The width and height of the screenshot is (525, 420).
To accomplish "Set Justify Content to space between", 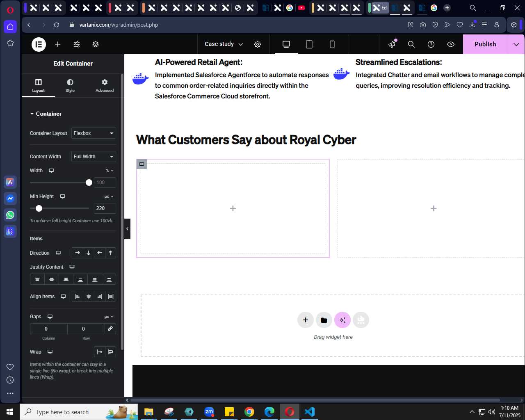I will [80, 279].
